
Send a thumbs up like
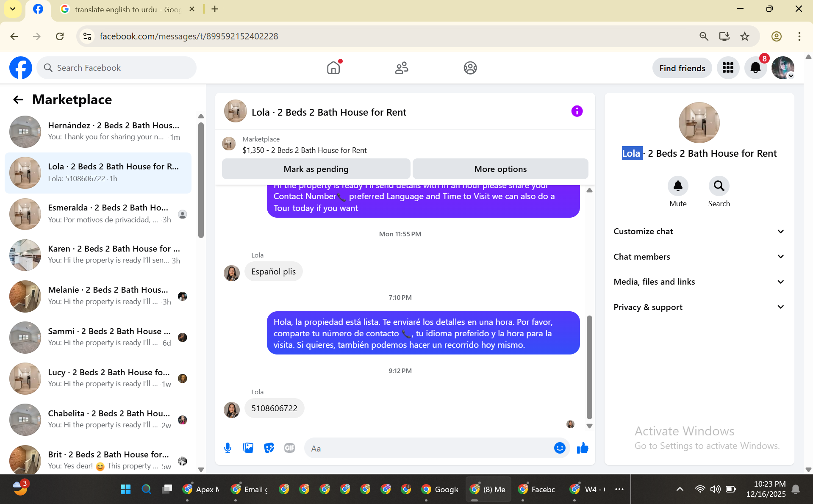[x=583, y=448]
